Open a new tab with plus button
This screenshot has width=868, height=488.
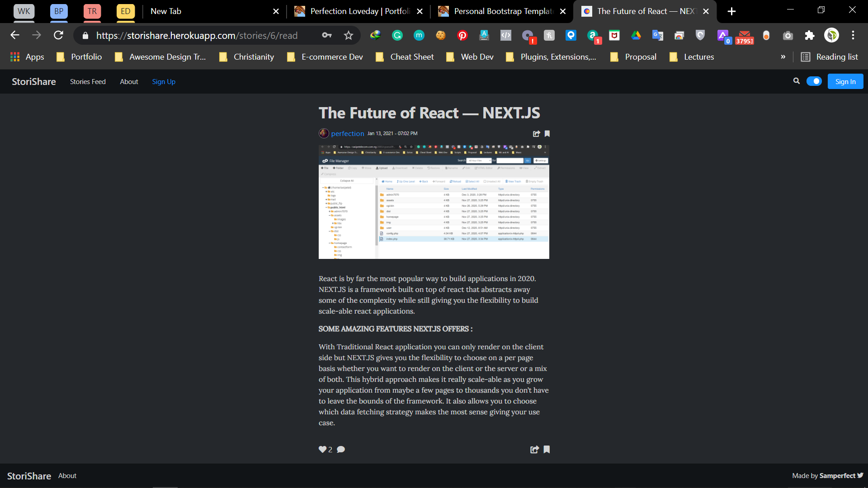tap(732, 11)
